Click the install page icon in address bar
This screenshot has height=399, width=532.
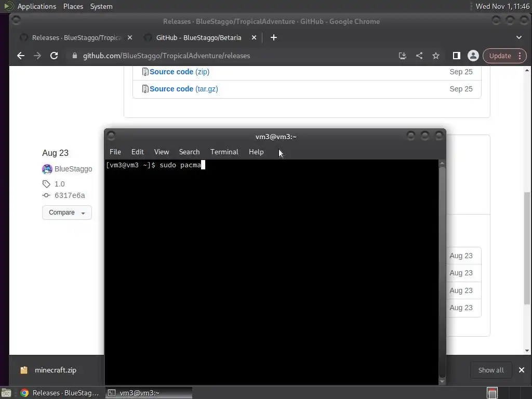pyautogui.click(x=403, y=56)
